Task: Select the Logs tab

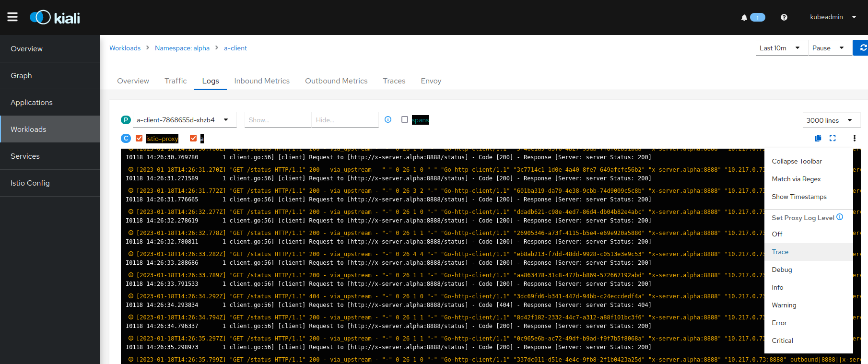Action: pos(211,81)
